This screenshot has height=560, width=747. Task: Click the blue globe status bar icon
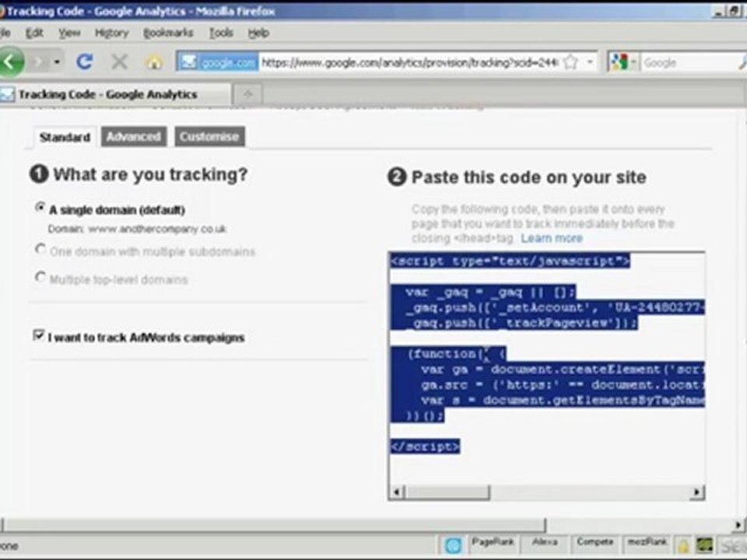click(x=453, y=545)
